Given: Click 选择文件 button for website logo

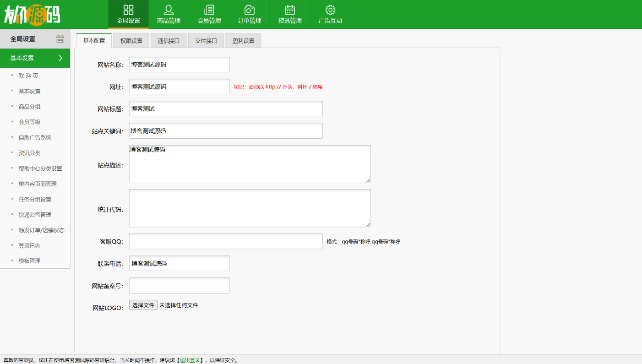Looking at the screenshot, I should 143,305.
